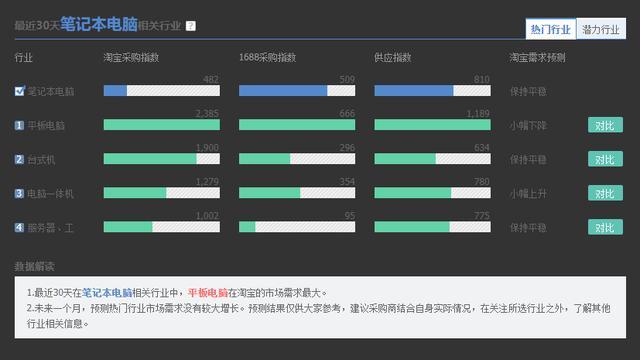Click the 行业 column header
The width and height of the screenshot is (640, 360).
pos(23,58)
